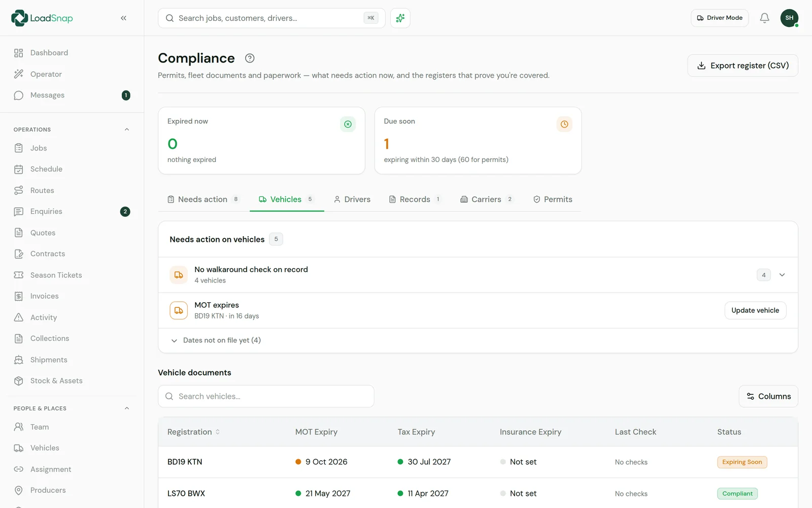Click the Last Check column header
Screen dimensions: 812x508
click(x=635, y=432)
